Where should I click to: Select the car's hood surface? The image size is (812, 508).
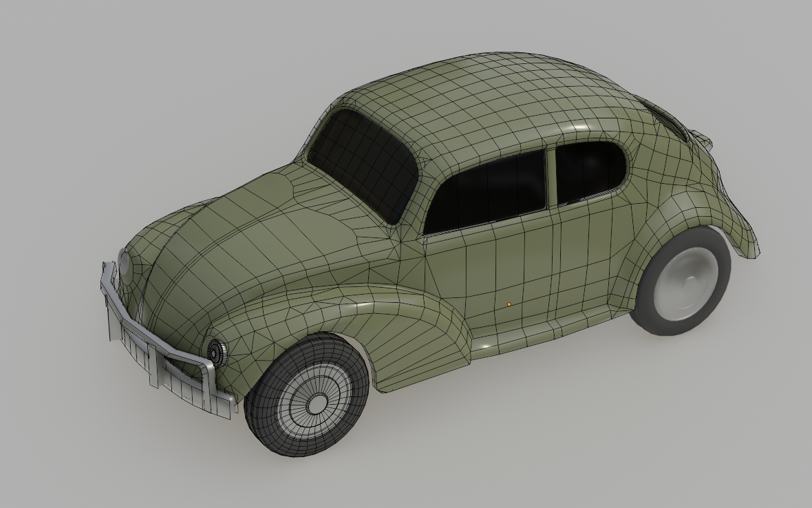[x=248, y=244]
